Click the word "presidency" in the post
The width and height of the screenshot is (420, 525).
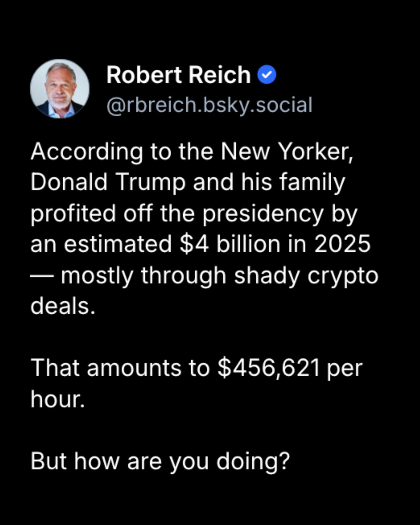point(263,213)
